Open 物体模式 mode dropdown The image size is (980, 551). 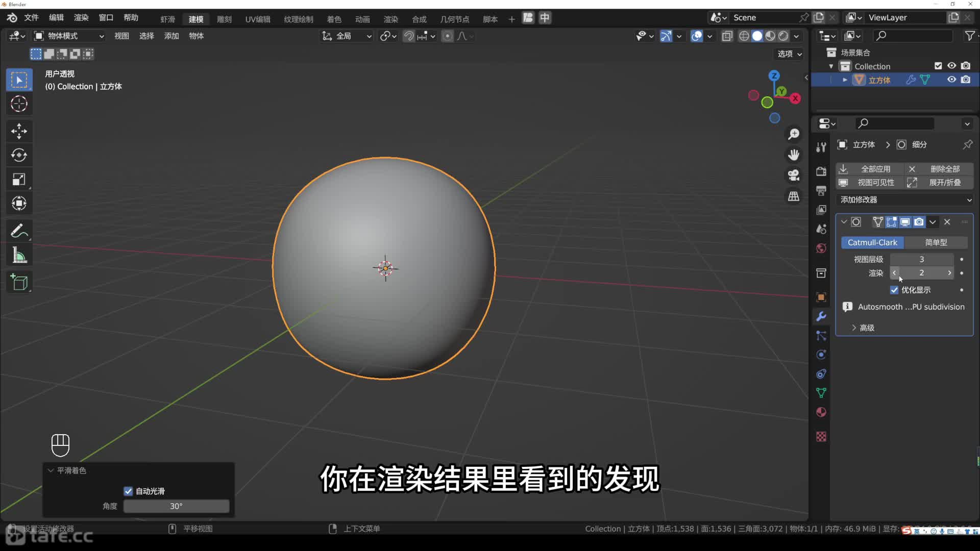tap(69, 36)
